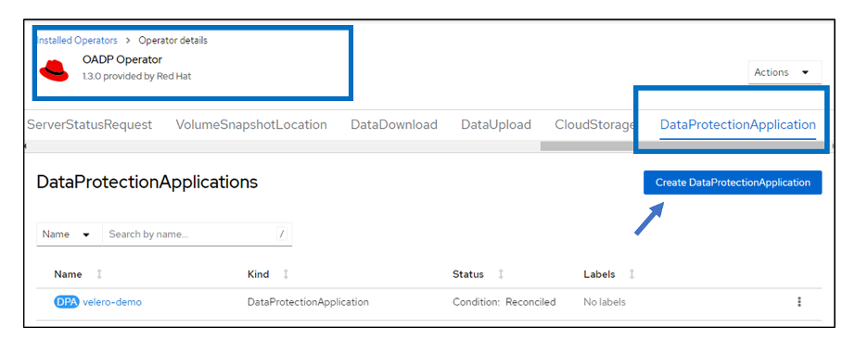Expand the Name filter dropdown
Viewport: 868px width, 354px height.
tap(70, 234)
